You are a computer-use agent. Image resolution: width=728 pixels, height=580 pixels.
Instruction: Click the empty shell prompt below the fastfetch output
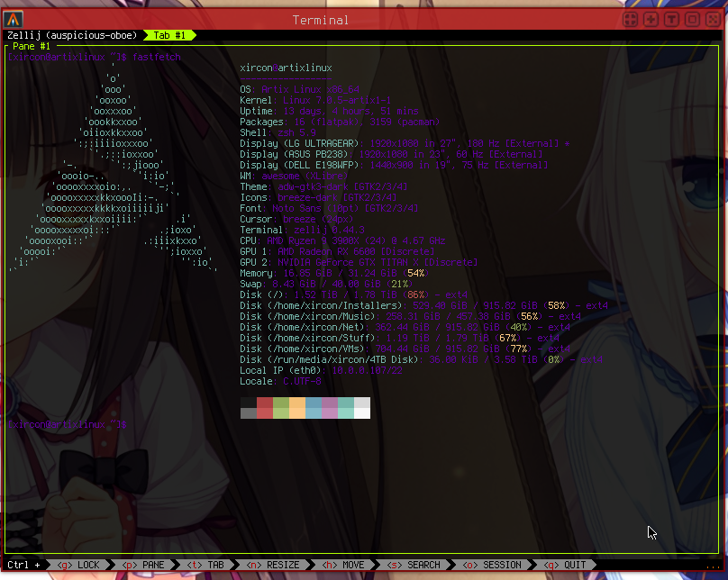click(68, 424)
